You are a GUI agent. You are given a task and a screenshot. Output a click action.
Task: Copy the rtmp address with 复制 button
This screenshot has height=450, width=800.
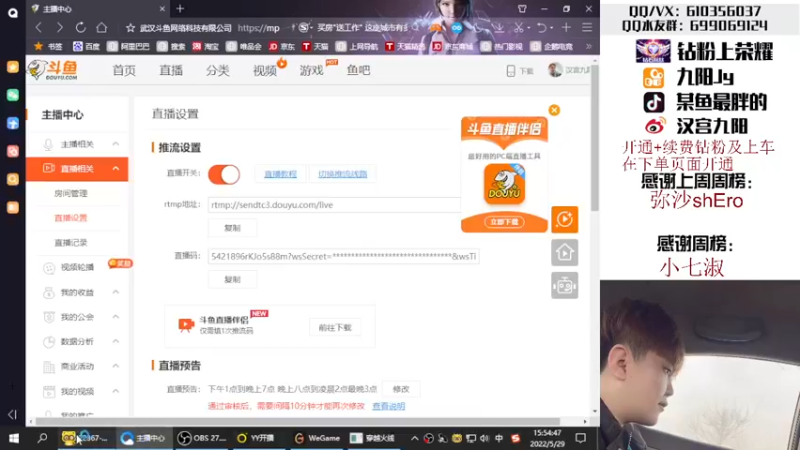[232, 228]
